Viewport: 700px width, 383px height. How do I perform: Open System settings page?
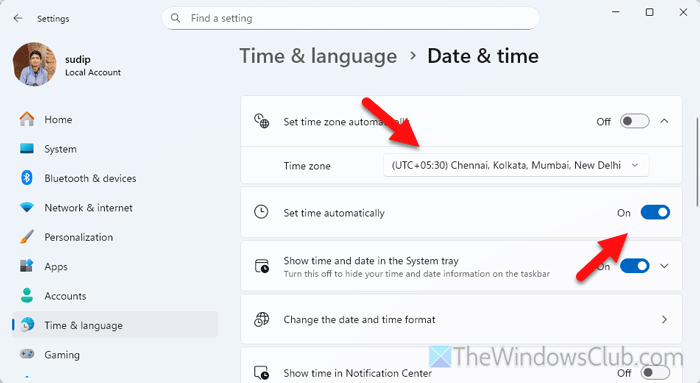(115, 149)
